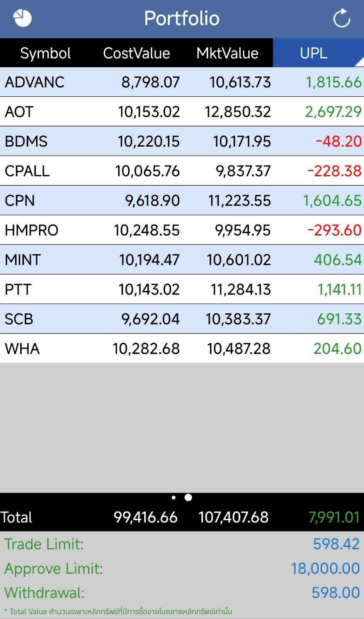Image resolution: width=364 pixels, height=619 pixels.
Task: Tap the Approve Limit amount
Action: [x=325, y=568]
